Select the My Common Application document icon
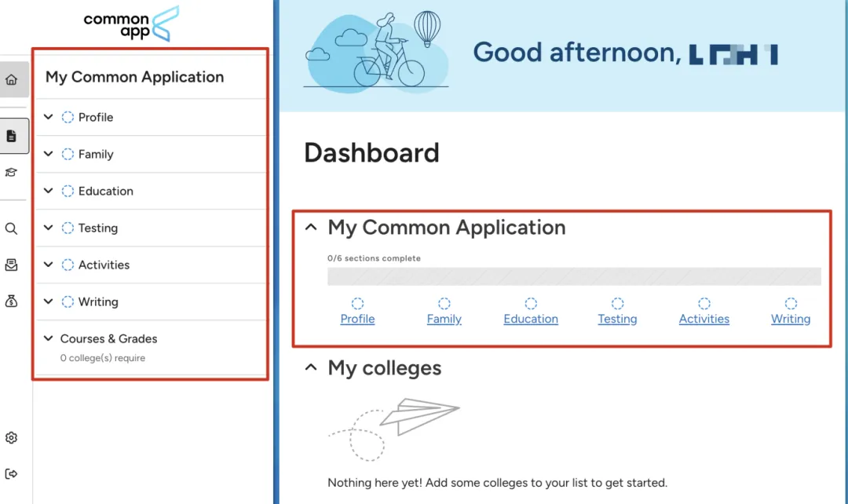This screenshot has width=848, height=504. (x=11, y=136)
